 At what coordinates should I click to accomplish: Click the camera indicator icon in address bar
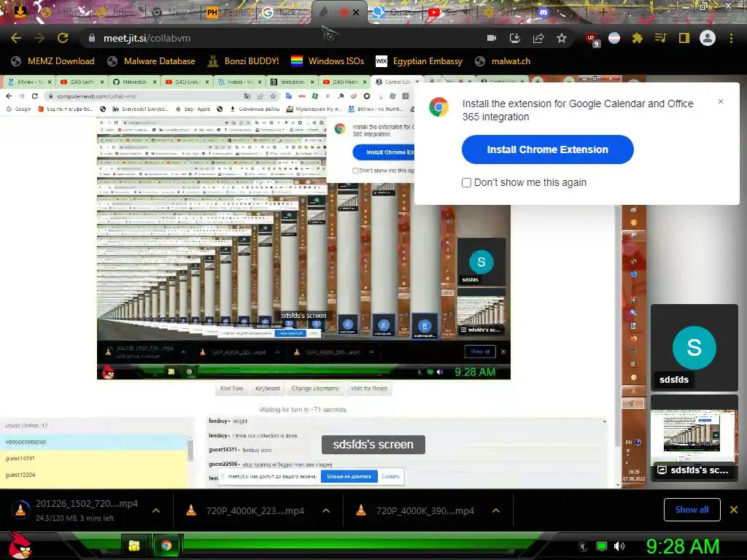point(491,38)
